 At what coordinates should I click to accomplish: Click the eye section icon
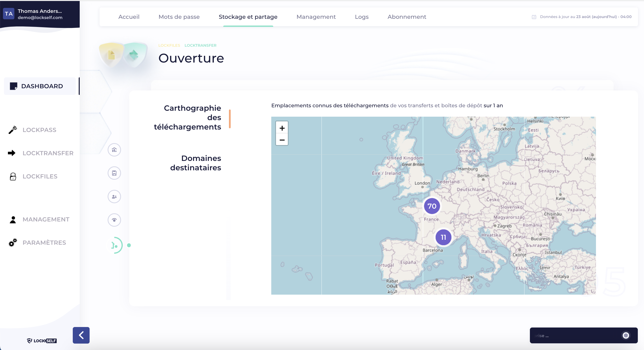[114, 220]
